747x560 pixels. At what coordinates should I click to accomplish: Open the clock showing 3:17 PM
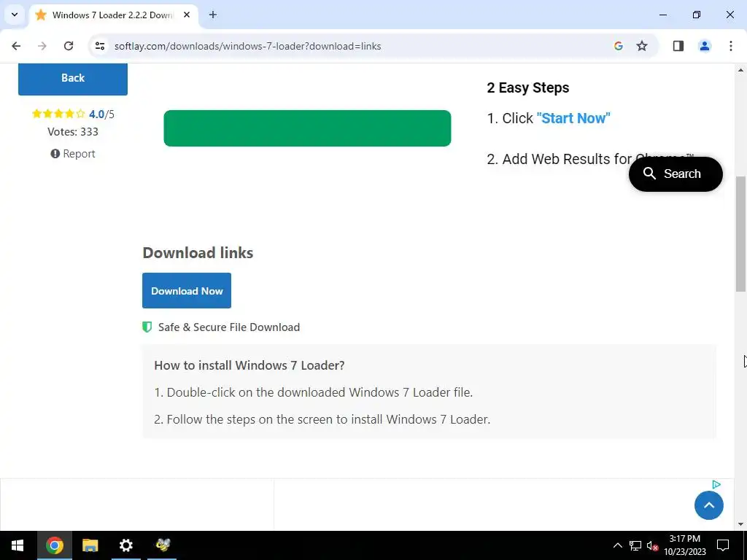pyautogui.click(x=684, y=545)
